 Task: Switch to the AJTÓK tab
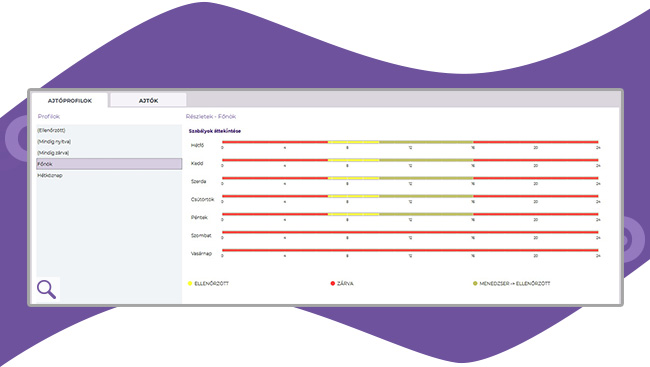pos(148,100)
